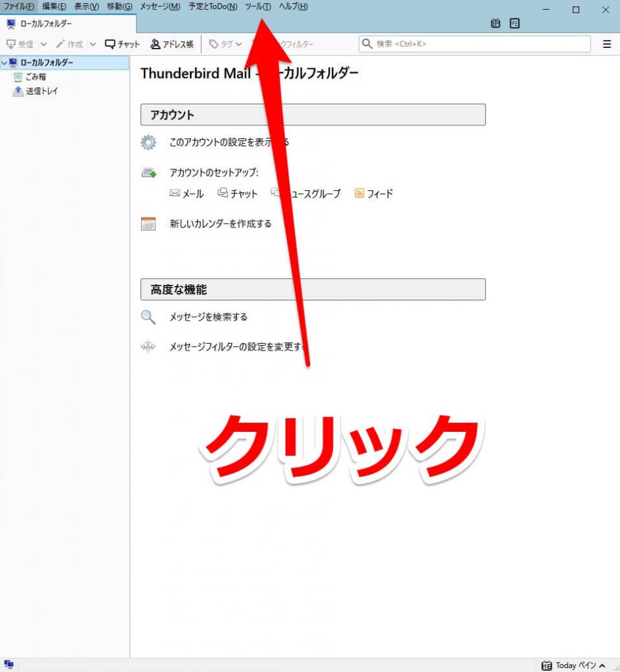Select the ローカルフォルダー tab
The height and width of the screenshot is (672, 620).
pos(68,24)
